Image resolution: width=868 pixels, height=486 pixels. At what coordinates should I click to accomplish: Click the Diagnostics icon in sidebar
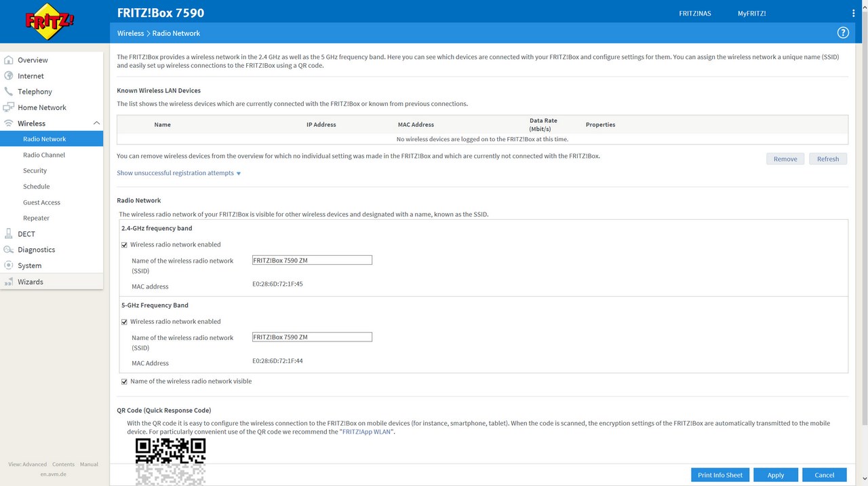click(9, 250)
